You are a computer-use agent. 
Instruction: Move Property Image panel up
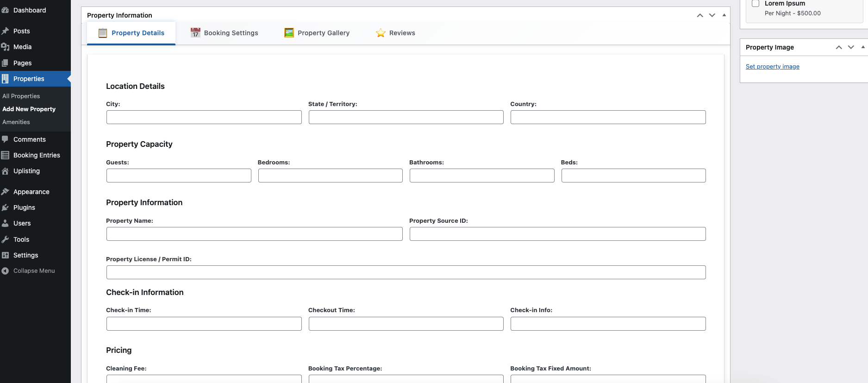[x=839, y=47]
